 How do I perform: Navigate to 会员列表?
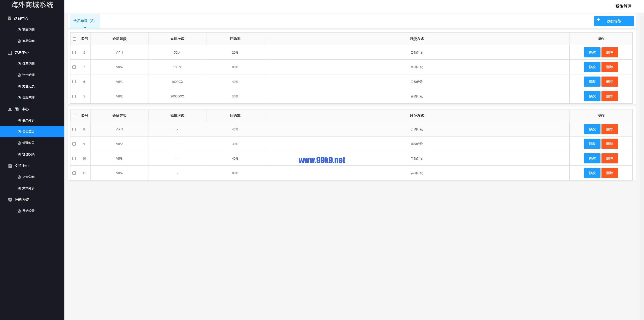(32, 120)
